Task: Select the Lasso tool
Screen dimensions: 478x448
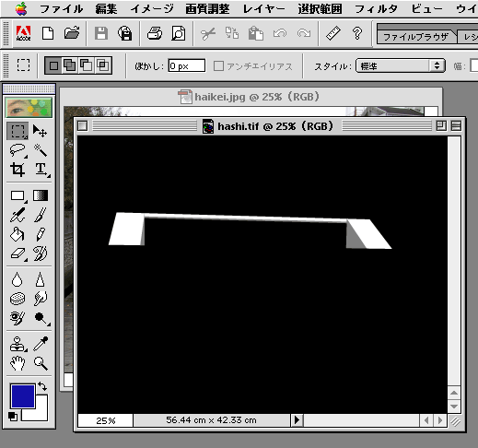Action: (x=17, y=150)
